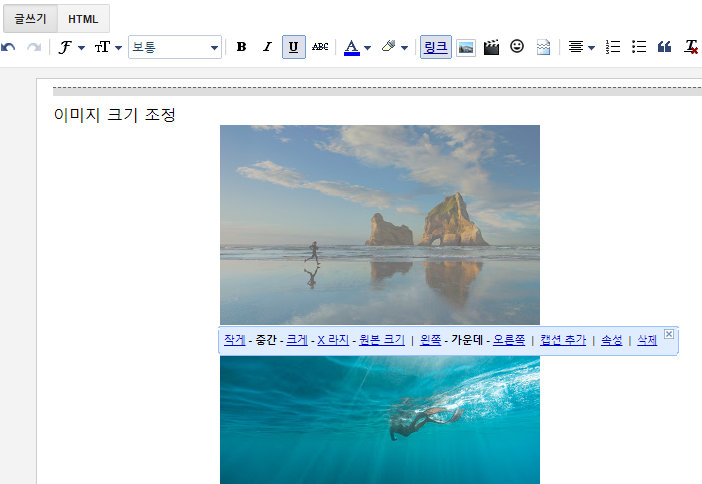The width and height of the screenshot is (702, 484).
Task: Switch to the HTML tab
Action: click(83, 19)
